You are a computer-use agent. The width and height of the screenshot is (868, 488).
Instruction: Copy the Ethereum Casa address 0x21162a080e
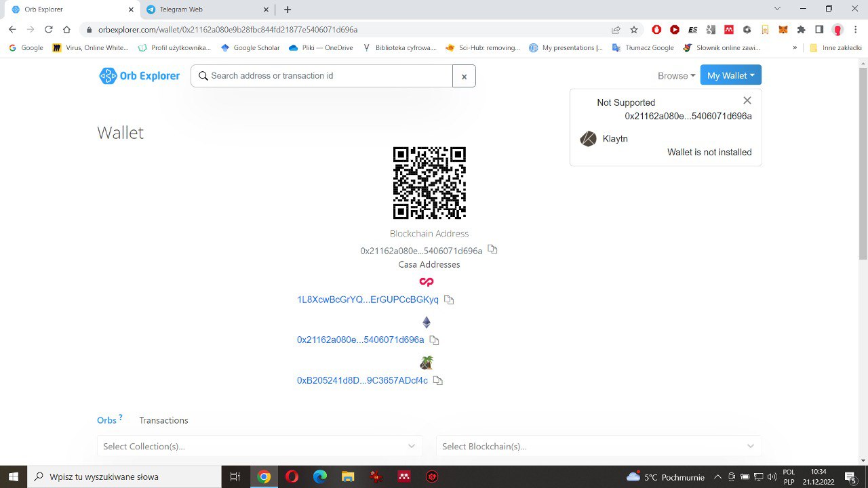434,340
